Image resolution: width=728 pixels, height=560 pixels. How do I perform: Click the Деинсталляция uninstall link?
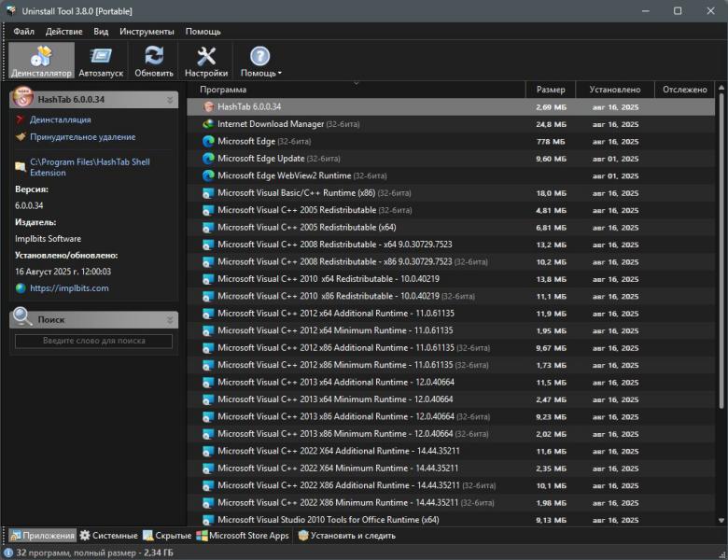click(x=60, y=119)
